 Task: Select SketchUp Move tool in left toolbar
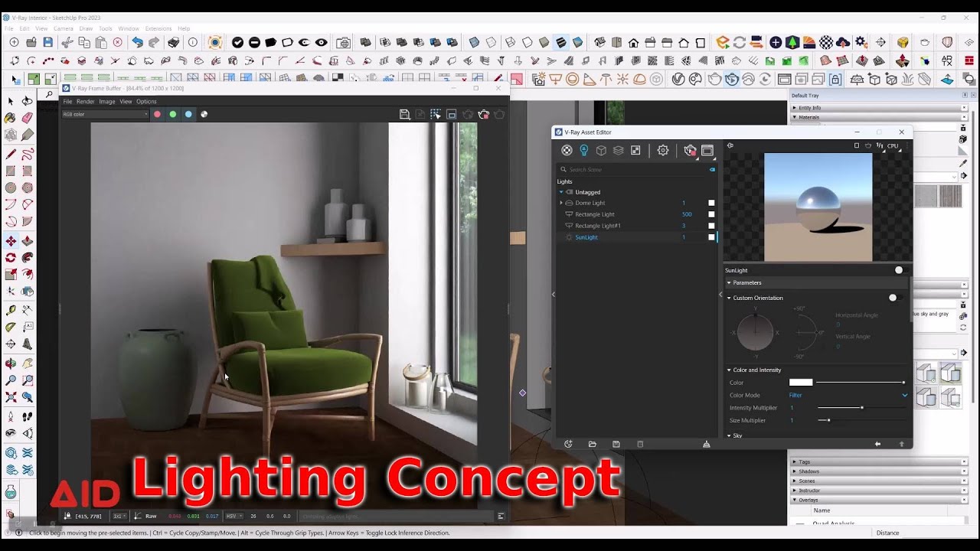pos(11,240)
